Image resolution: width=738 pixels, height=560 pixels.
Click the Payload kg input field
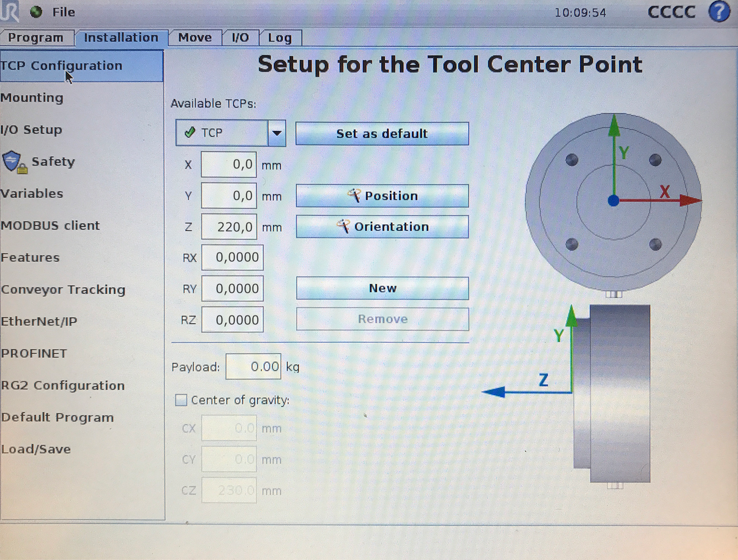(x=253, y=367)
